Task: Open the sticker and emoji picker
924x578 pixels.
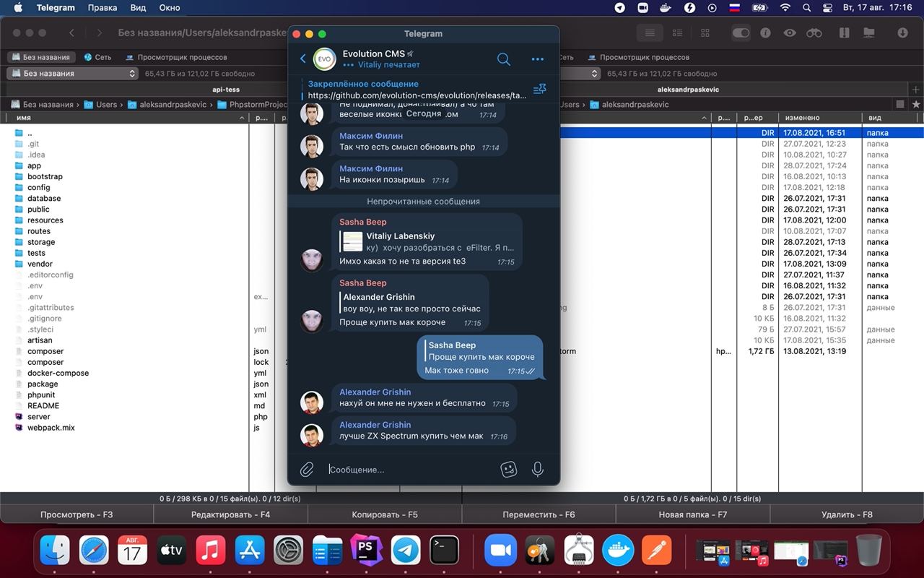Action: (509, 470)
